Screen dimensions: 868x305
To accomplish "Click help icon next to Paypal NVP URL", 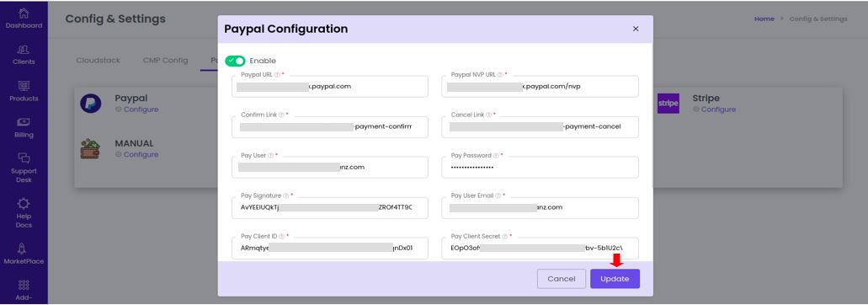I will coord(500,74).
